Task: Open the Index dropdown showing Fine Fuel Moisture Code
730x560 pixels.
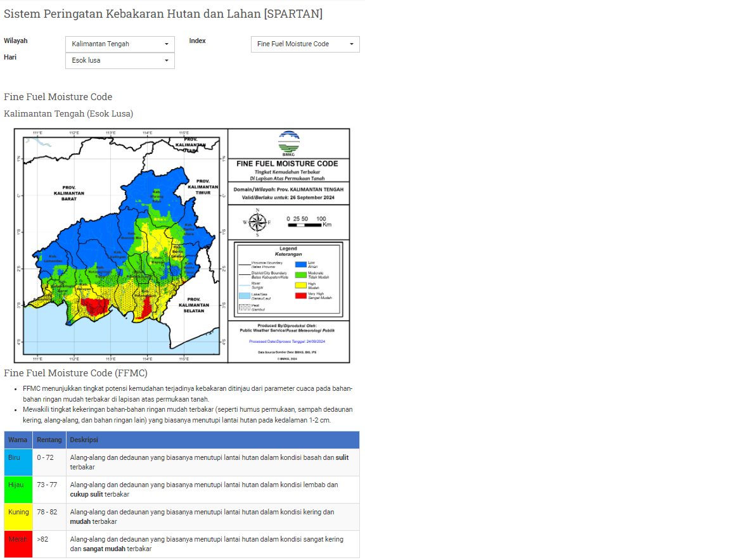Action: click(x=305, y=44)
